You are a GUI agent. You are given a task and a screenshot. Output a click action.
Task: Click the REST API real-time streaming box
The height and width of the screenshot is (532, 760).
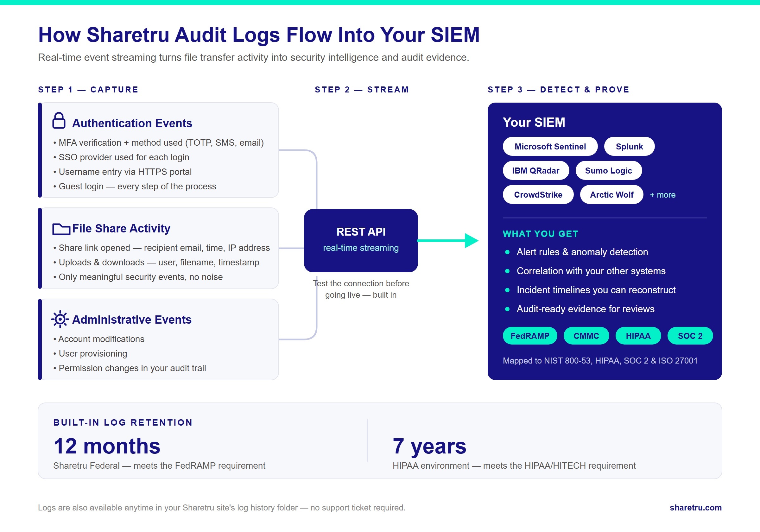click(361, 241)
